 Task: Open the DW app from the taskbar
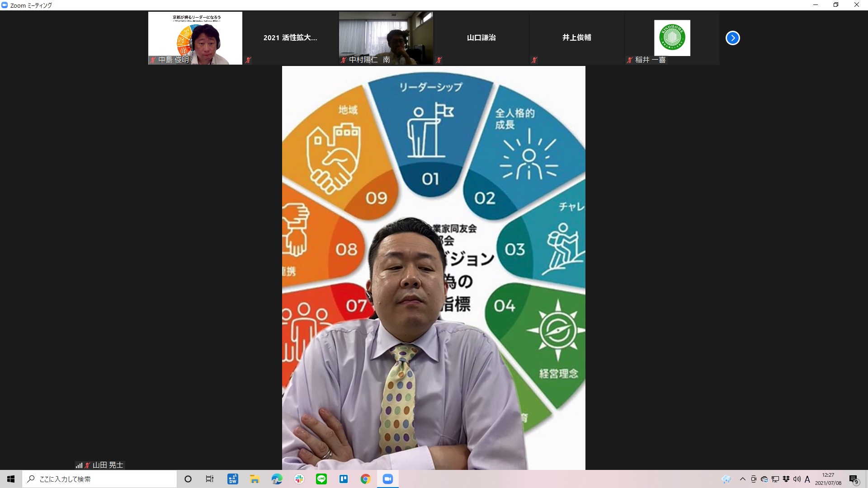click(232, 479)
